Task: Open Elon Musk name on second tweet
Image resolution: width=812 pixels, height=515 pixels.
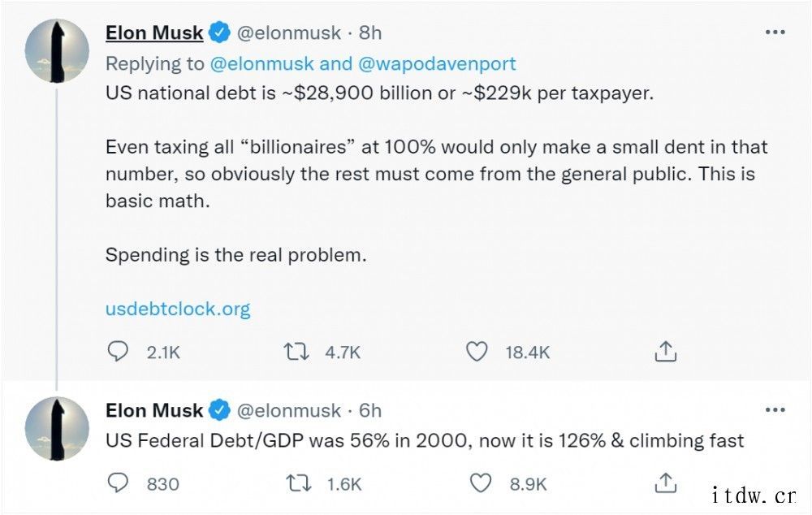Action: tap(154, 410)
